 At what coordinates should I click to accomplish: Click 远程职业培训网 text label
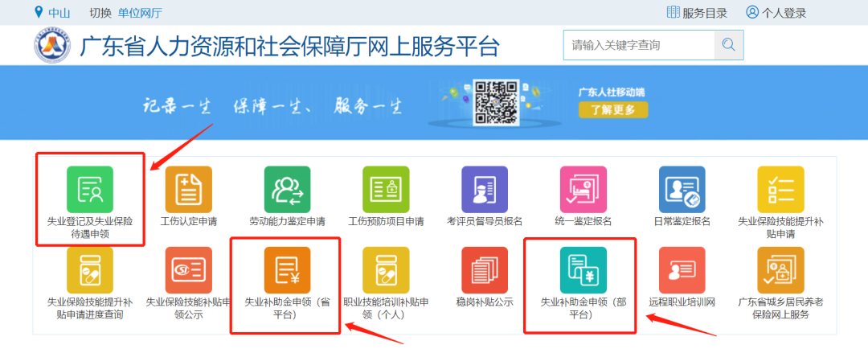pyautogui.click(x=682, y=302)
